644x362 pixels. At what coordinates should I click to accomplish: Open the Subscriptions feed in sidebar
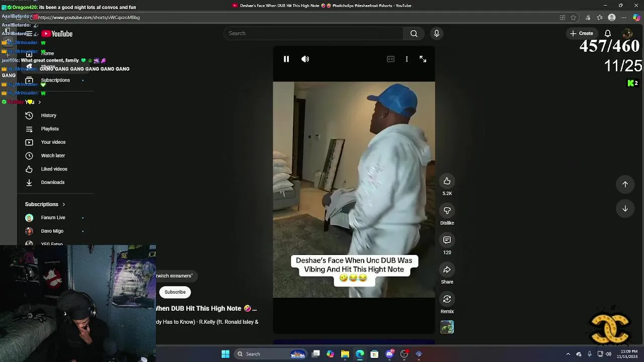[x=55, y=80]
